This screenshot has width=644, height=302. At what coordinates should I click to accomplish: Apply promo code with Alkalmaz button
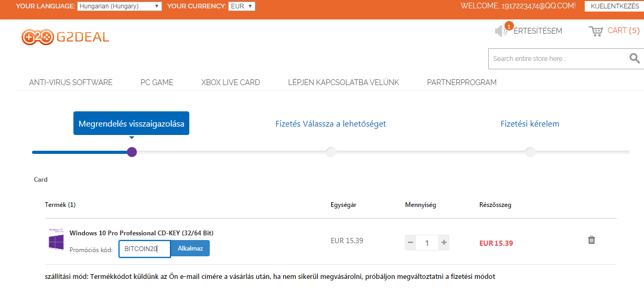coord(190,248)
